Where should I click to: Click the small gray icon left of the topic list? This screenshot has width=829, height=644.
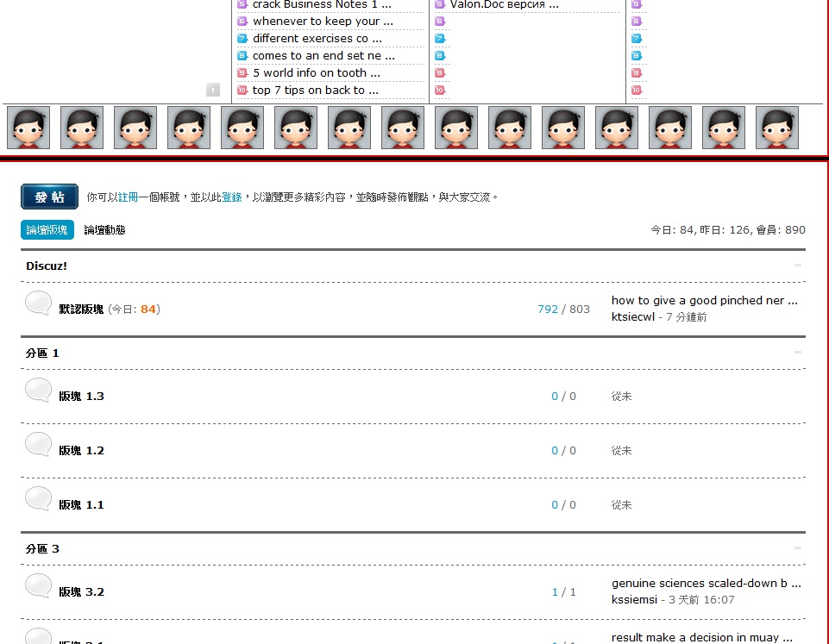(x=213, y=90)
